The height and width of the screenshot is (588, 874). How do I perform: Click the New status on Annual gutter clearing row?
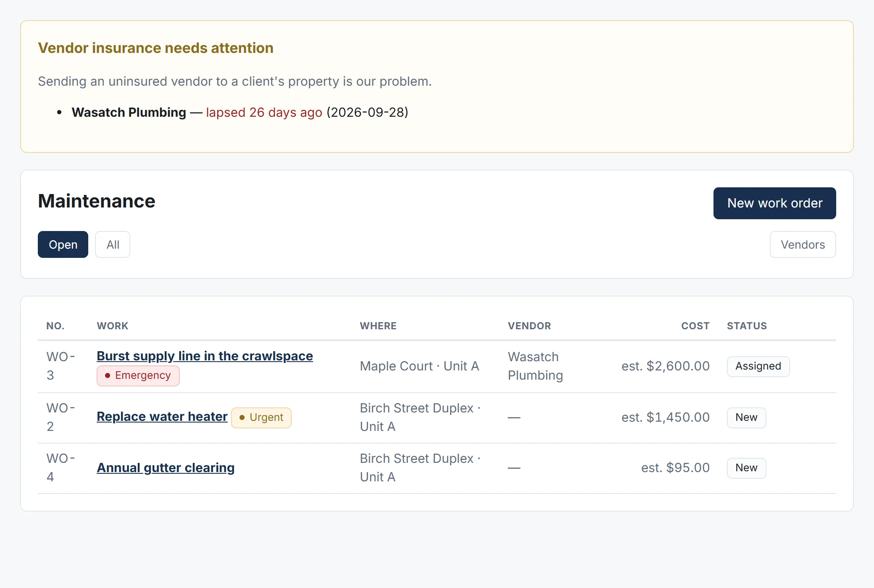point(746,468)
